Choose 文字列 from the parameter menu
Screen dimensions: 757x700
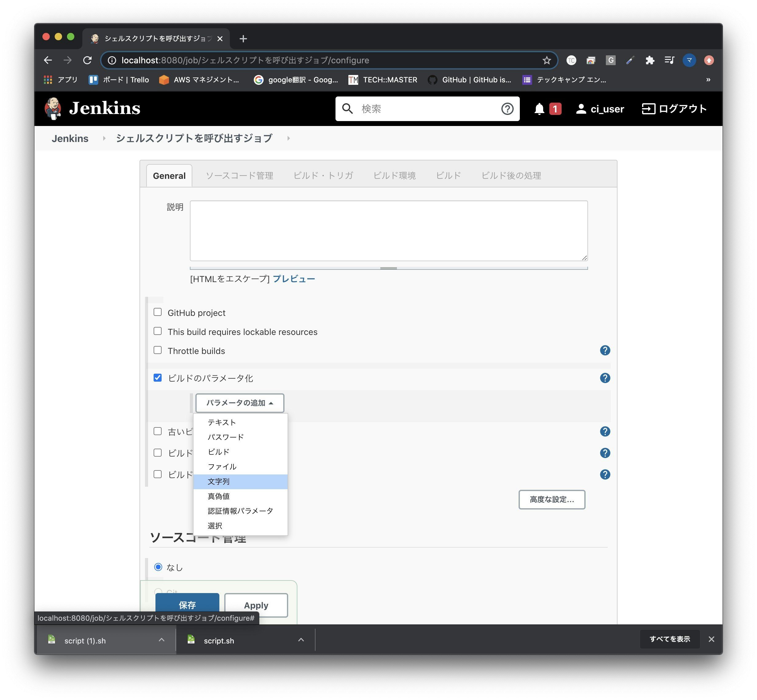218,482
